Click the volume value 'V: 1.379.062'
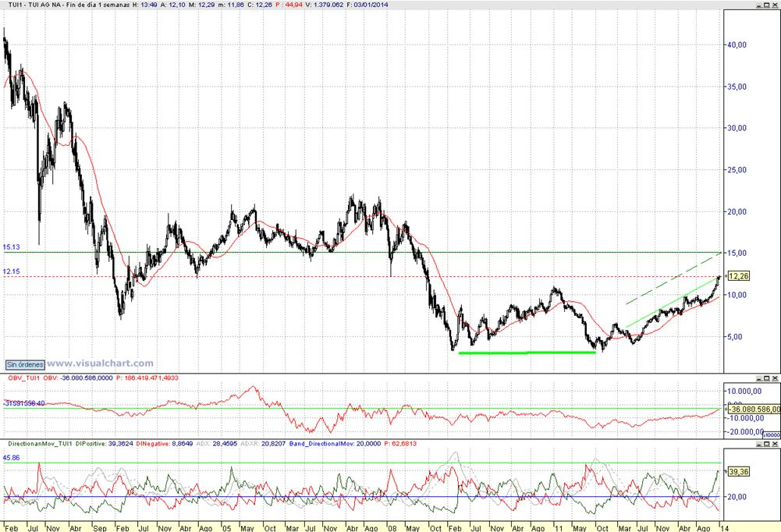 click(325, 5)
